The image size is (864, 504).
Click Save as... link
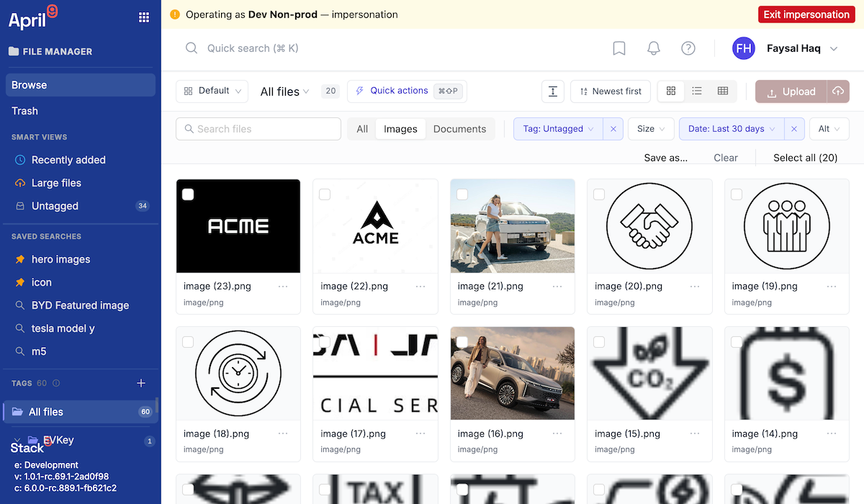[665, 158]
